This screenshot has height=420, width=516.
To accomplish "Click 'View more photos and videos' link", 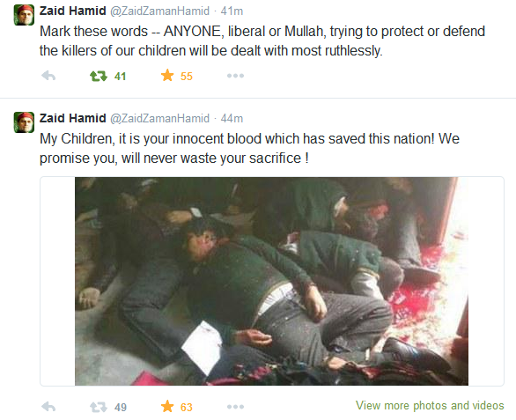I will [x=430, y=405].
